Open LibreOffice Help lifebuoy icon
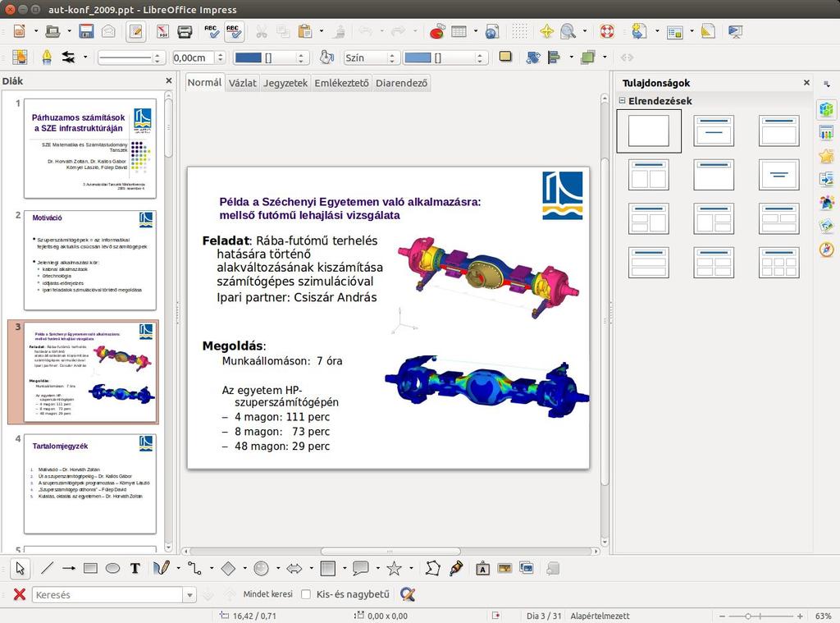Screen dimensions: 840x623 tap(607, 32)
